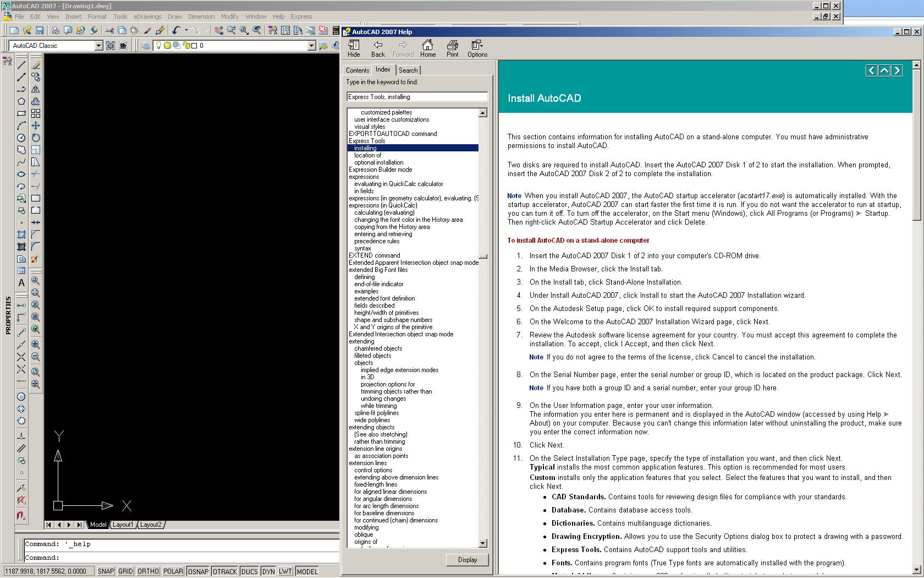The image size is (924, 578).
Task: Click the next topic arrow in Help header
Action: click(897, 70)
